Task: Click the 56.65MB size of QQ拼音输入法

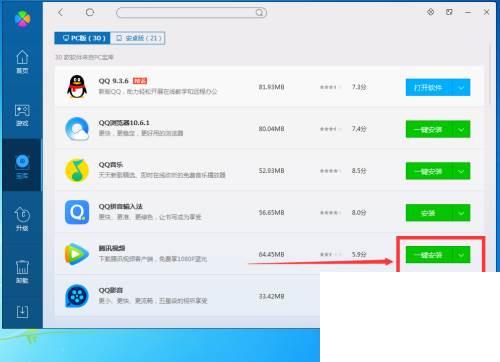Action: pyautogui.click(x=271, y=212)
